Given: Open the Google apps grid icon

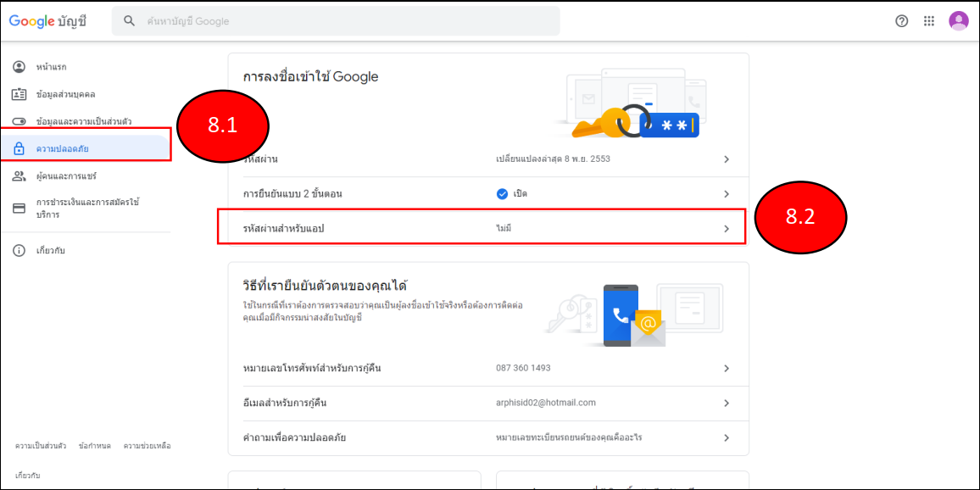Looking at the screenshot, I should click(929, 20).
